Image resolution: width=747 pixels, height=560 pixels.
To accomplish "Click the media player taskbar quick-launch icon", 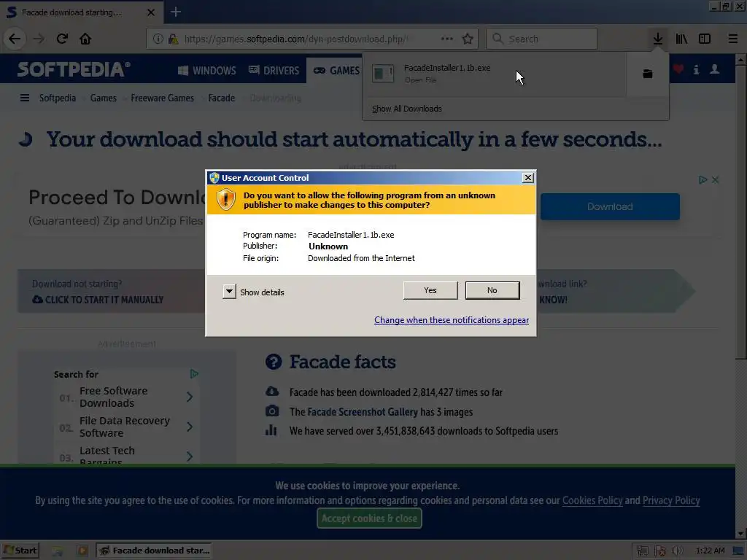I will click(82, 551).
